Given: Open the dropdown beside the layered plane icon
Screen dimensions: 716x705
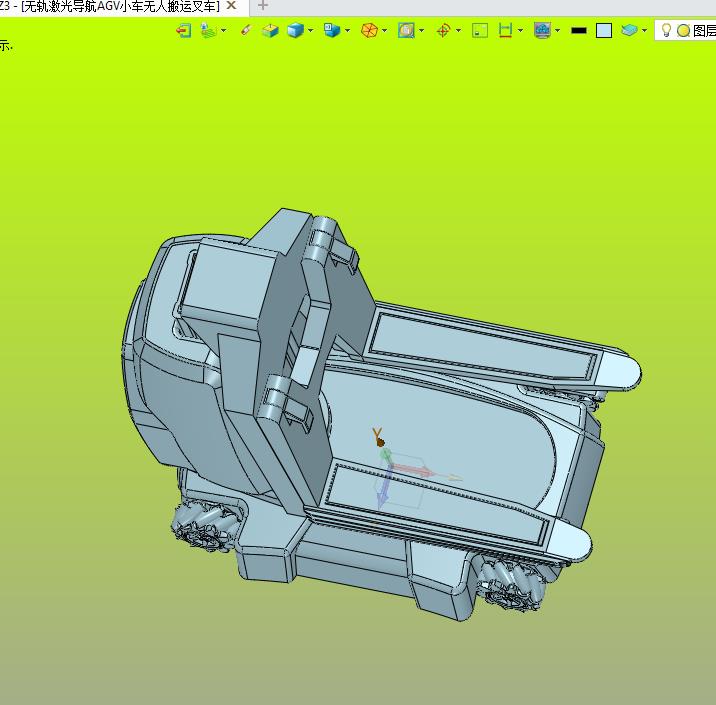Looking at the screenshot, I should [223, 31].
